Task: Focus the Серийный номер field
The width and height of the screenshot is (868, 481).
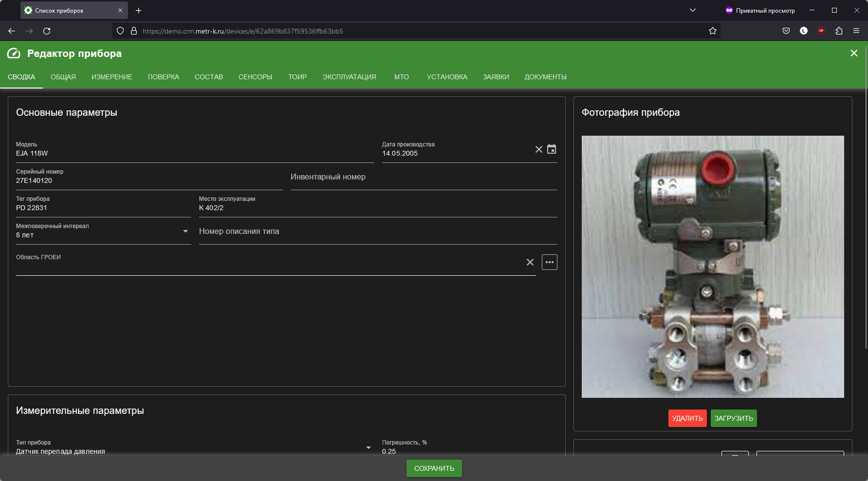Action: [149, 180]
